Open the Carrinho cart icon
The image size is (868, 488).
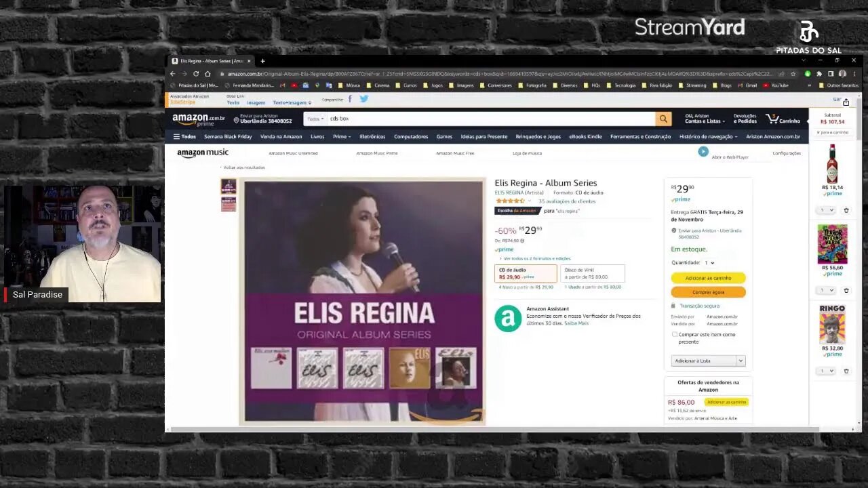pyautogui.click(x=783, y=119)
